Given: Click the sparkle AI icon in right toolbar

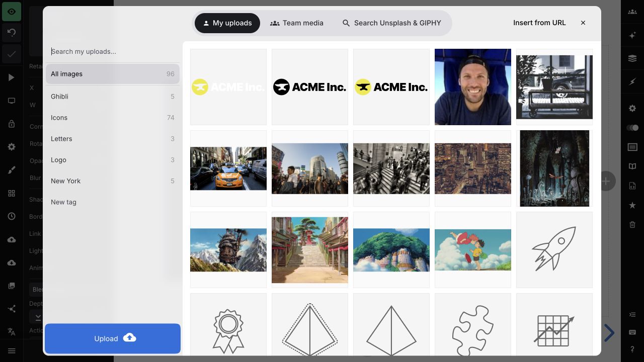Looking at the screenshot, I should coord(632,35).
